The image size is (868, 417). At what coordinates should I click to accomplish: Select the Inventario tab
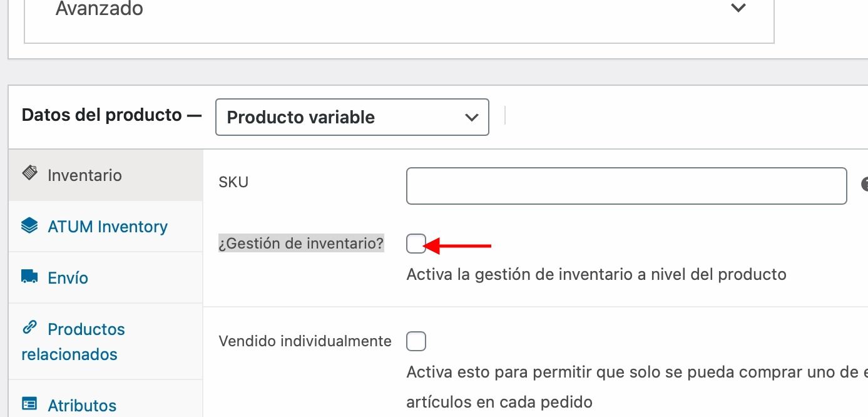106,175
